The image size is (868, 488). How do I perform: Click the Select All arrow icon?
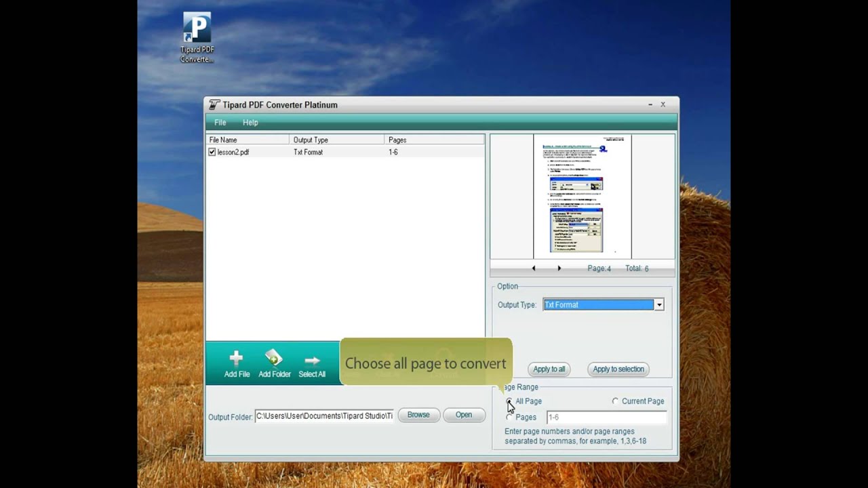point(312,360)
